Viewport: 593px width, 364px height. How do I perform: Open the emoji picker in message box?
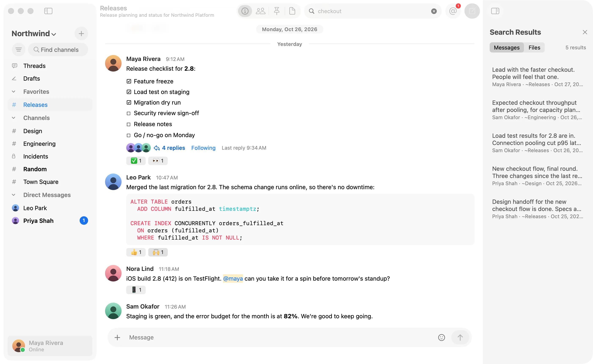pos(441,337)
